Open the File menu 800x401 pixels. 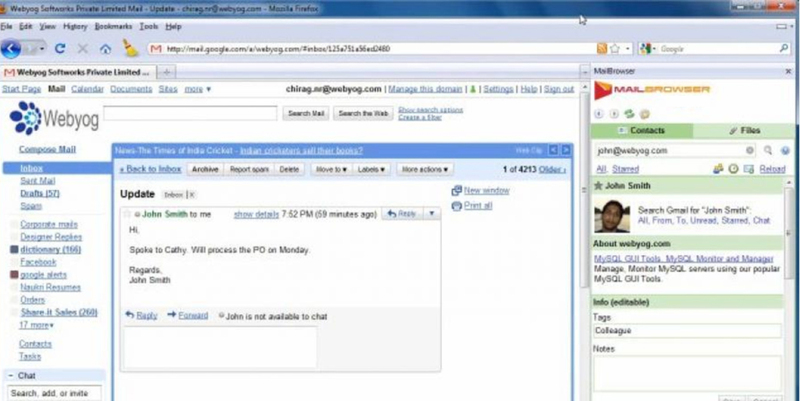(x=6, y=27)
